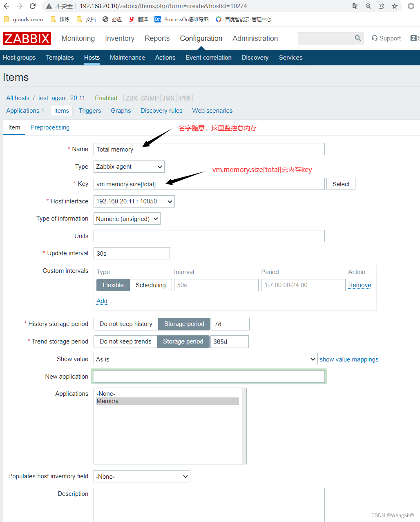
Task: Remove the custom interval row
Action: (x=360, y=285)
